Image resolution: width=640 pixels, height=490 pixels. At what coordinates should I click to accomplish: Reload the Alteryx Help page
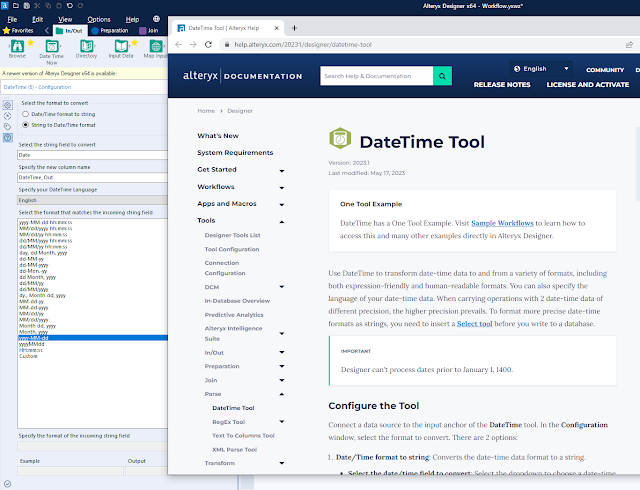[208, 45]
